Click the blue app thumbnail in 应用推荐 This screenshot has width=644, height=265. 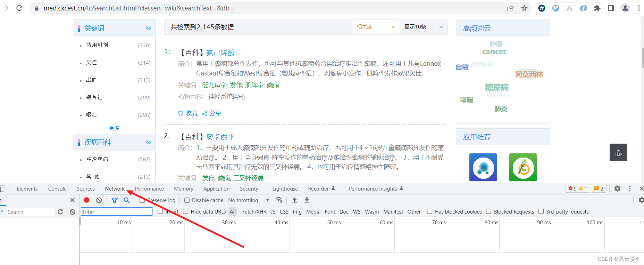[483, 167]
